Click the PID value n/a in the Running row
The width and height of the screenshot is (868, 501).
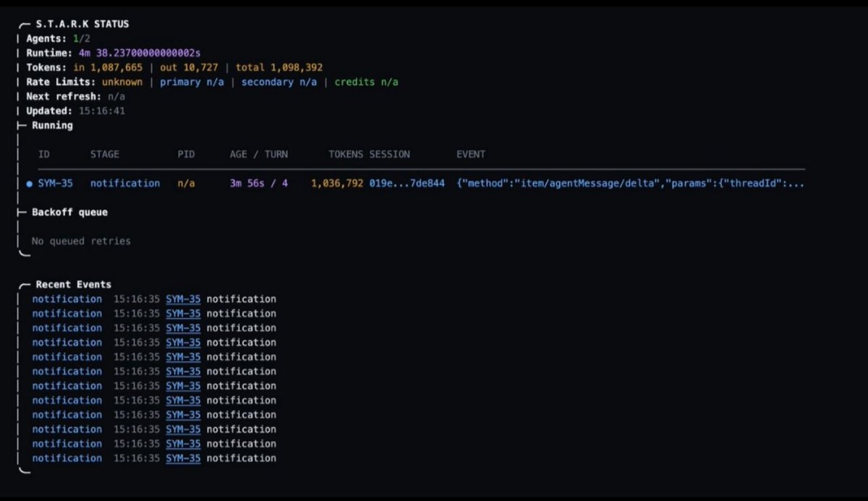click(x=186, y=184)
